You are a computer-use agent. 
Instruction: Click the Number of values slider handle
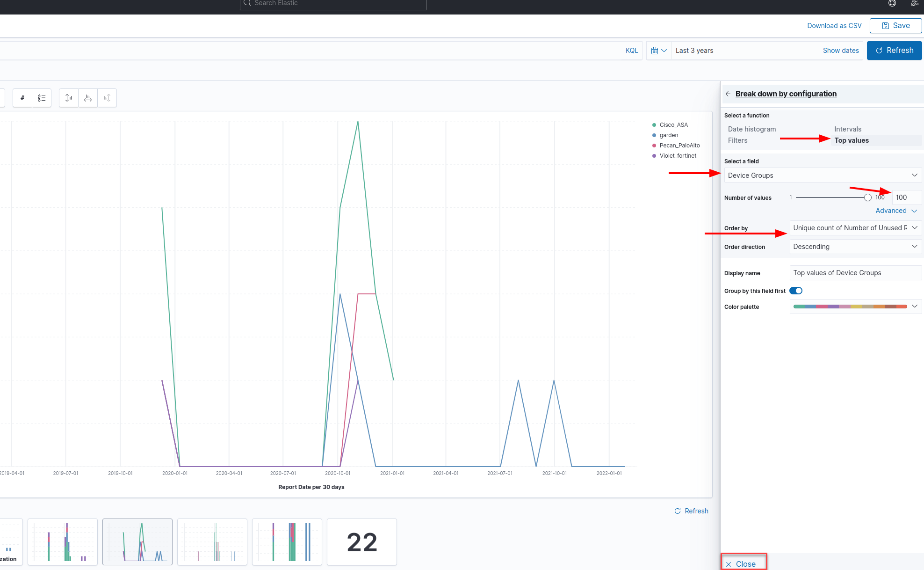pyautogui.click(x=867, y=197)
